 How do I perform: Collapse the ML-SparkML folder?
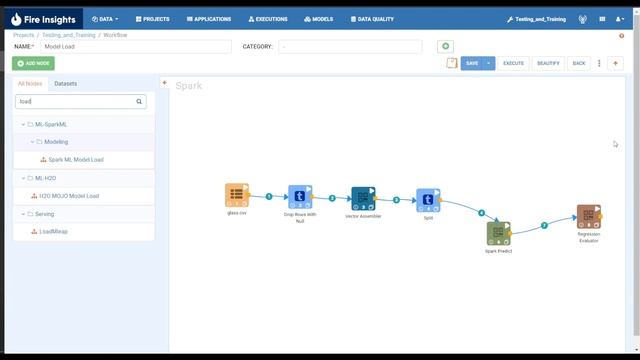(23, 124)
